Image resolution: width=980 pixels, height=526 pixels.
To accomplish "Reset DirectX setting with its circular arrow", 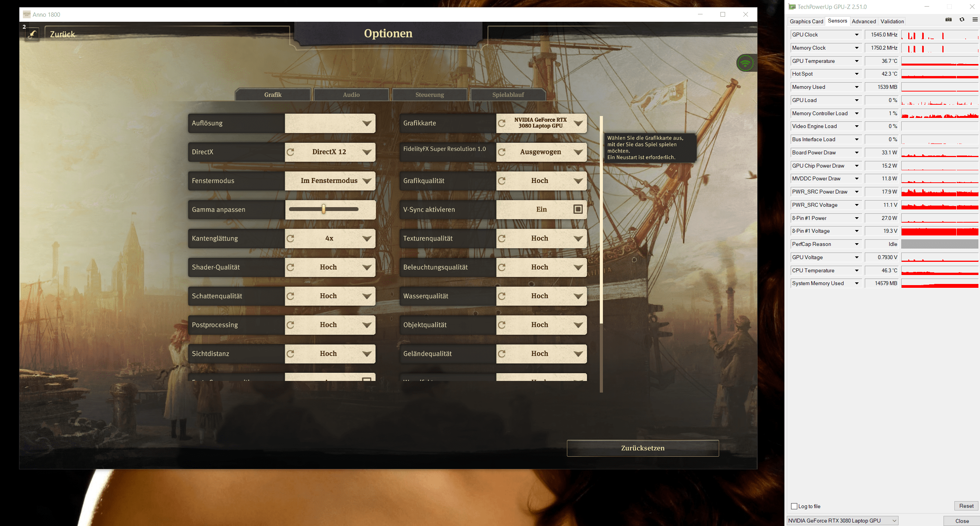I will (x=291, y=152).
